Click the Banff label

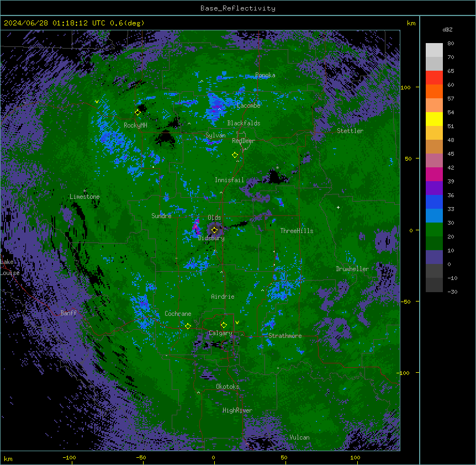[68, 313]
